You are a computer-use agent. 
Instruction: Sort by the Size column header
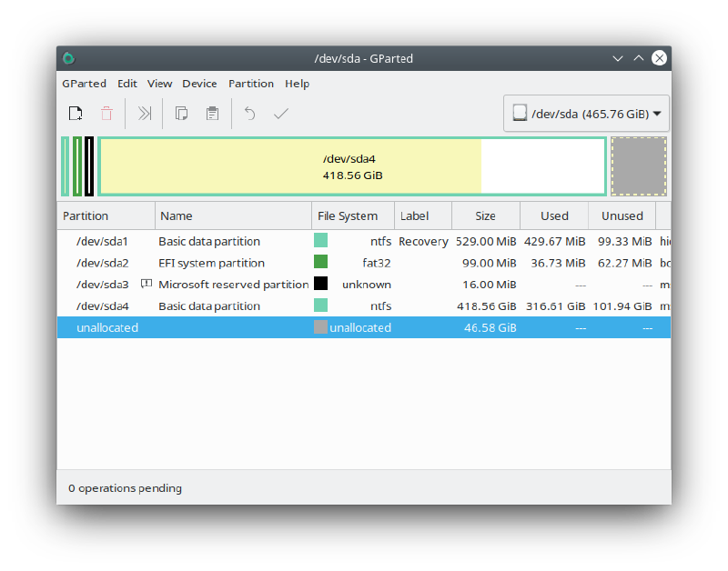486,215
